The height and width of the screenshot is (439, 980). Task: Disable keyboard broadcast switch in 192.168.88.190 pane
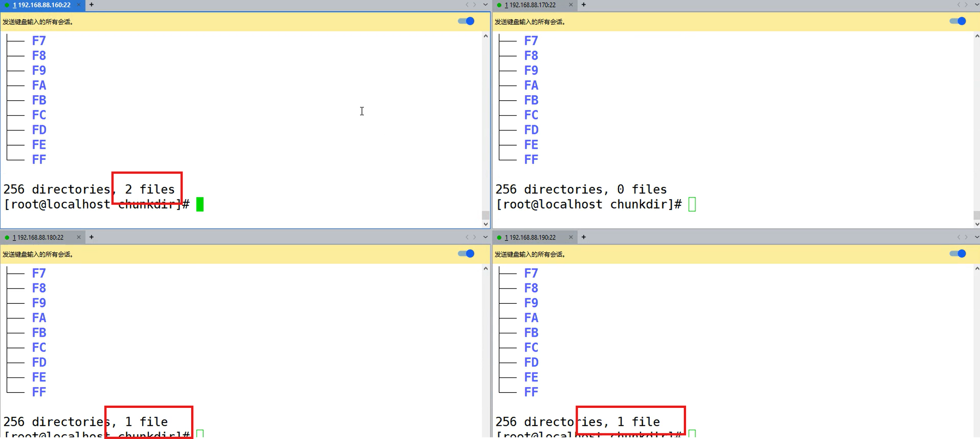tap(957, 253)
